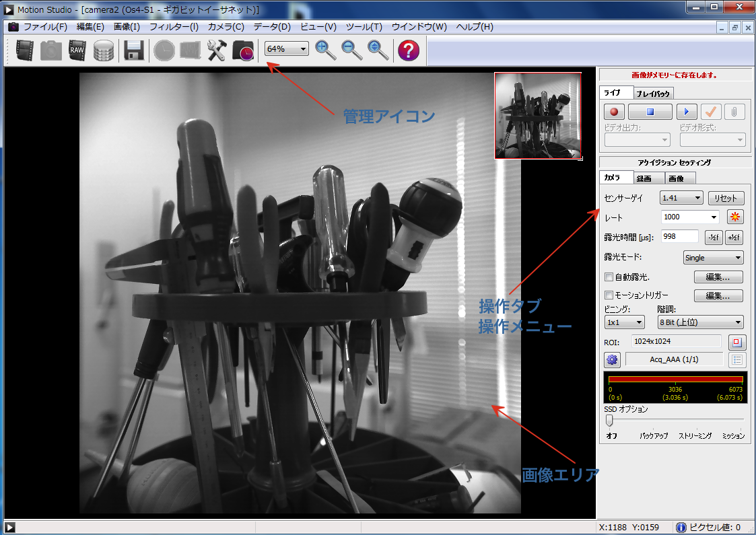Screen dimensions: 756x535
Task: Open the カメラ(C) menu
Action: click(x=226, y=27)
